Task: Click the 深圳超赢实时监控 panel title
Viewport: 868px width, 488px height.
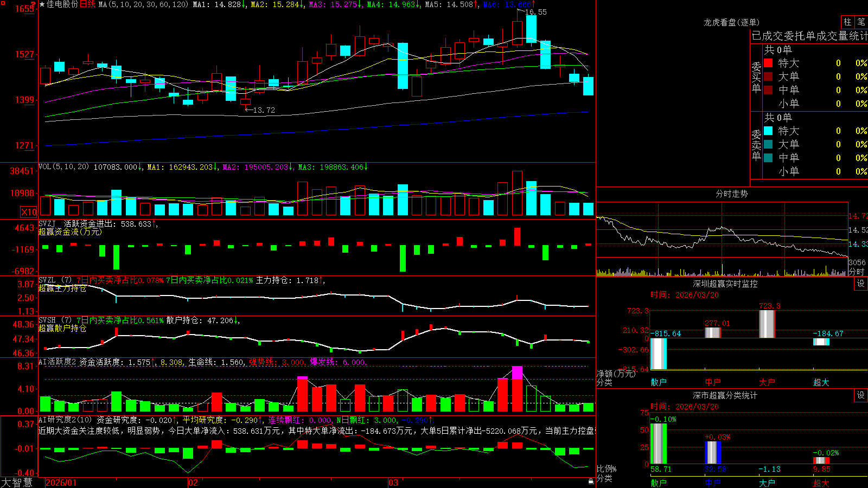Action: (x=725, y=284)
